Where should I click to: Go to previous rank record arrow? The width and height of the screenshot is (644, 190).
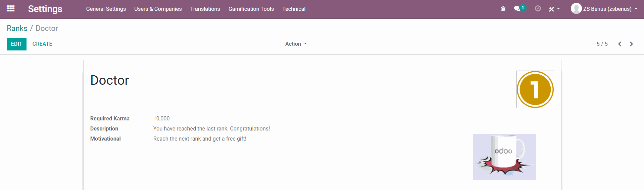(x=620, y=44)
